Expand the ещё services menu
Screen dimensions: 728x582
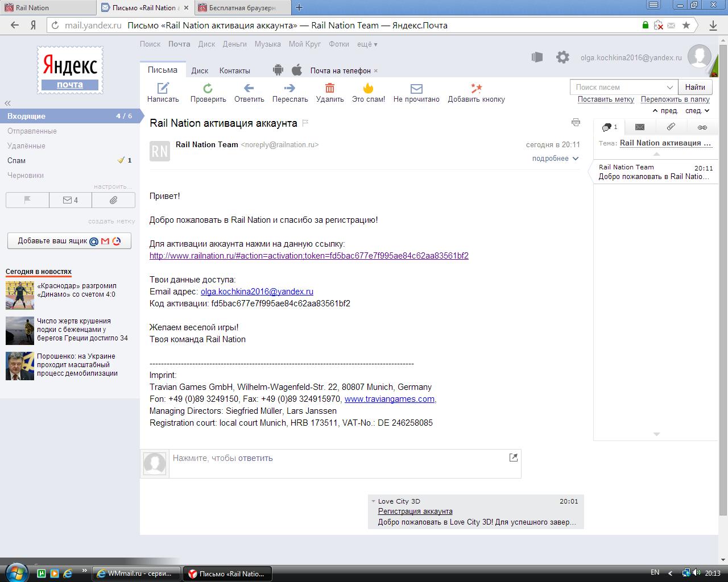click(367, 44)
